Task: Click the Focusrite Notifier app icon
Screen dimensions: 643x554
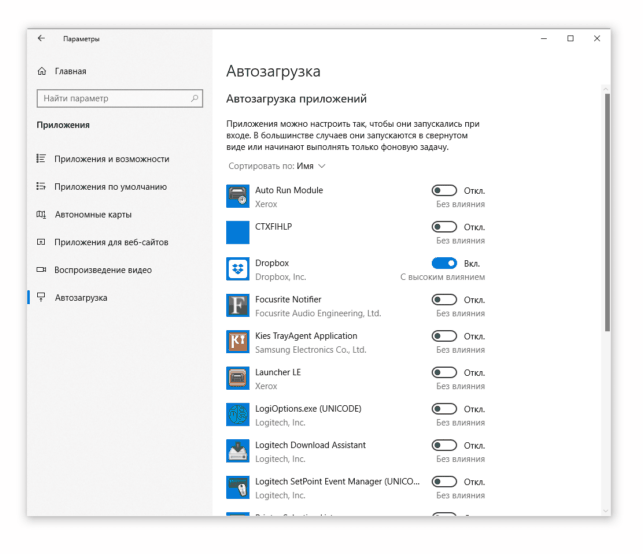Action: coord(237,305)
